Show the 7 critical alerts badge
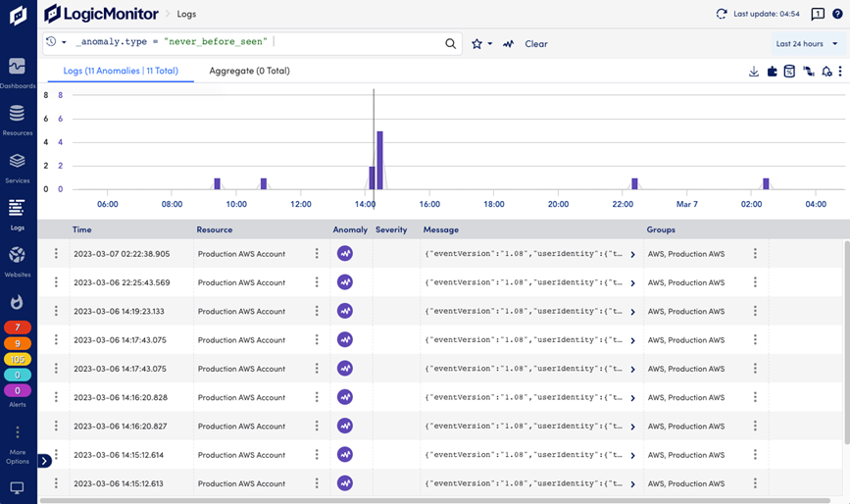Viewport: 850px width, 504px height. click(18, 328)
